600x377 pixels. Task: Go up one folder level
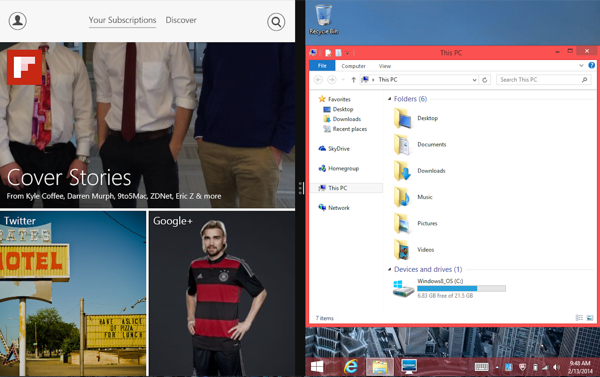pyautogui.click(x=354, y=80)
